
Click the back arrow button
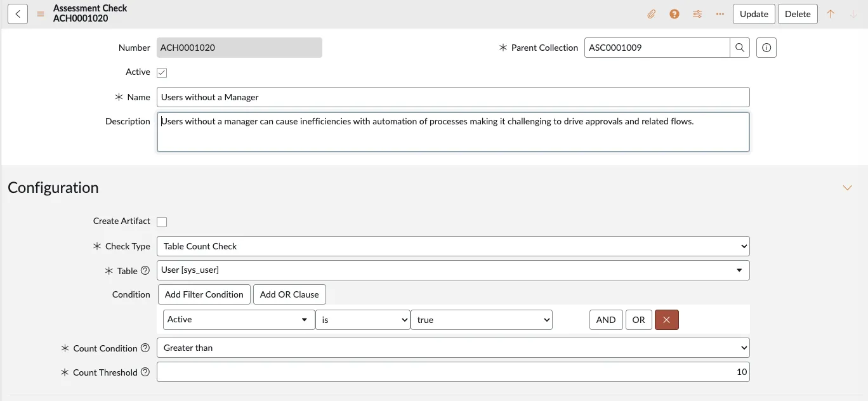18,14
